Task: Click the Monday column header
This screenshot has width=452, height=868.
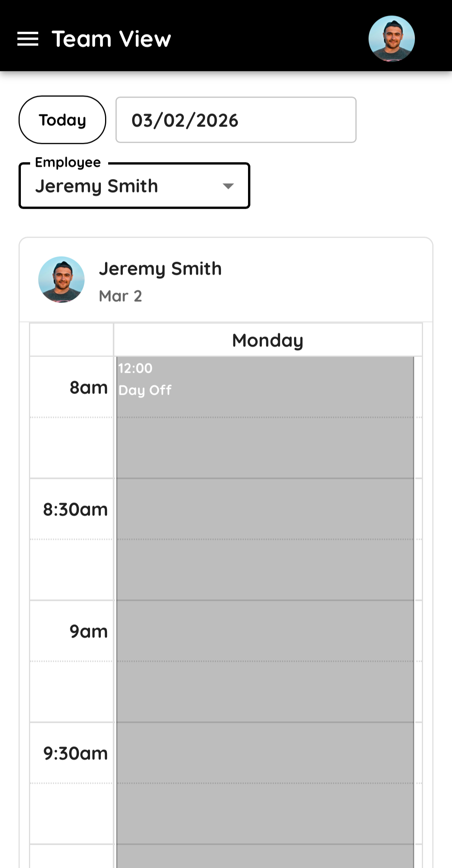Action: pyautogui.click(x=268, y=340)
